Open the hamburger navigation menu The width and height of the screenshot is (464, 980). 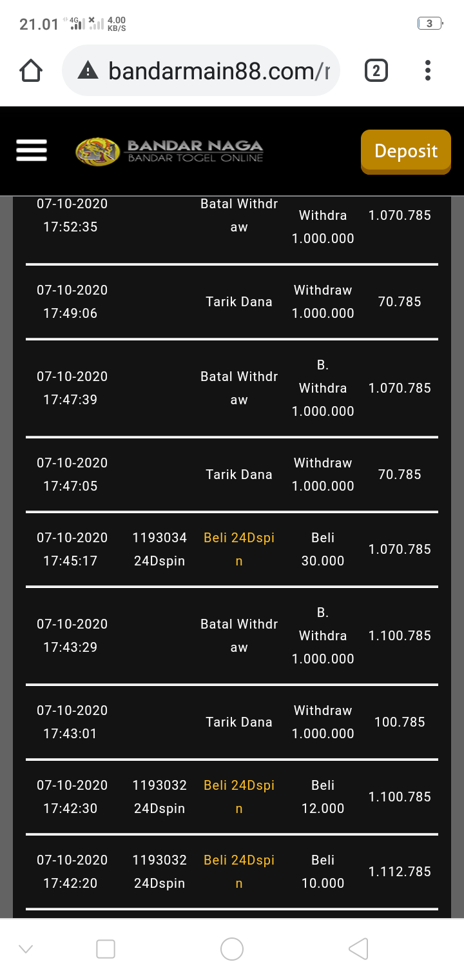pos(32,151)
